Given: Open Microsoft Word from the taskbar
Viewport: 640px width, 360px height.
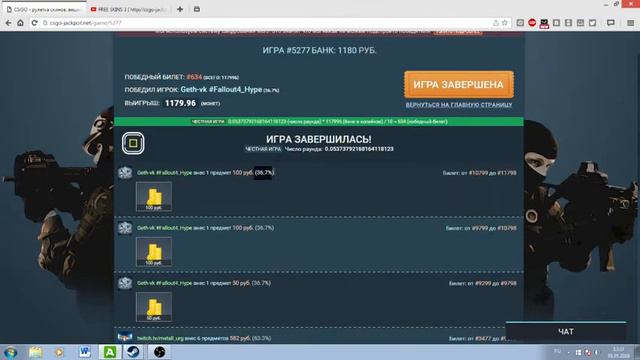Looking at the screenshot, I should click(x=84, y=352).
